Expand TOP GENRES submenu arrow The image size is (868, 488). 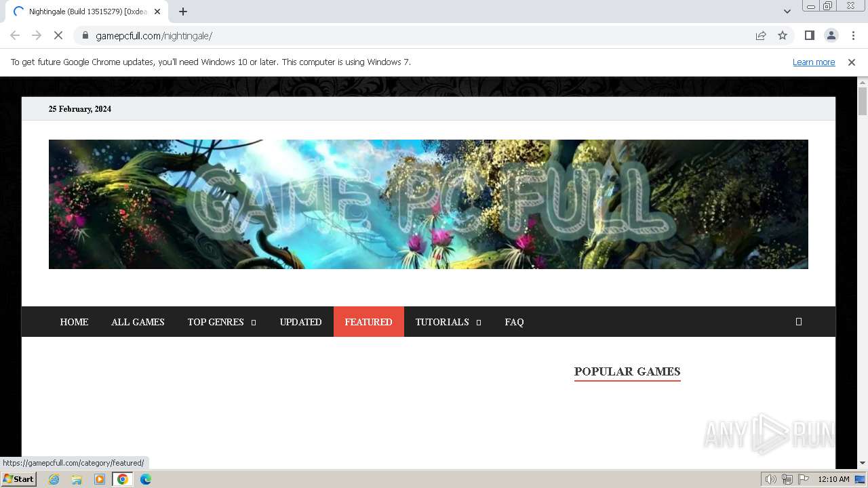[x=254, y=323]
